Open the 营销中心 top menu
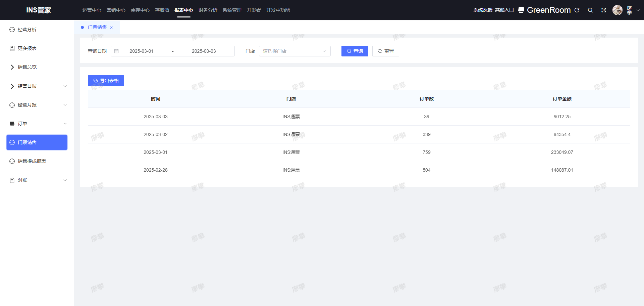644x306 pixels. coord(116,10)
